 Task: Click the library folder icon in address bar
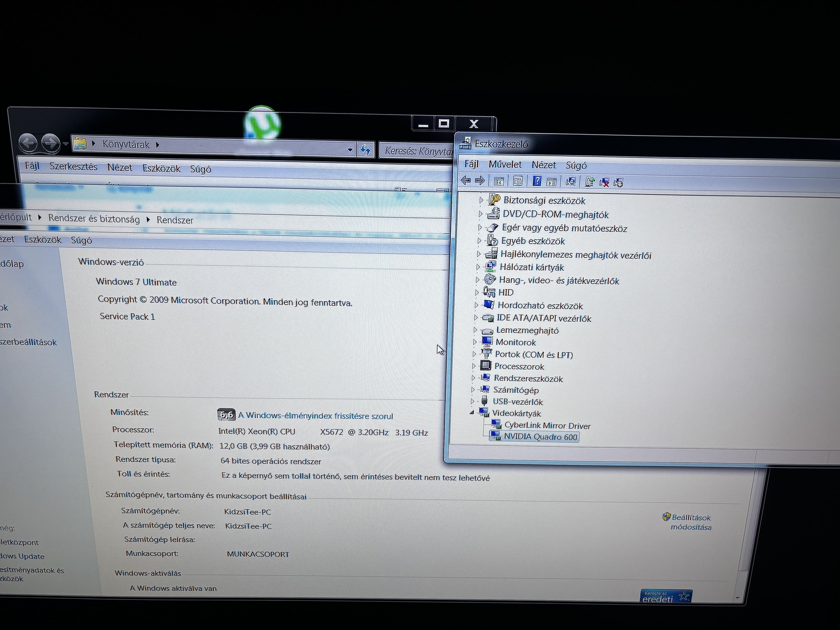[x=80, y=144]
